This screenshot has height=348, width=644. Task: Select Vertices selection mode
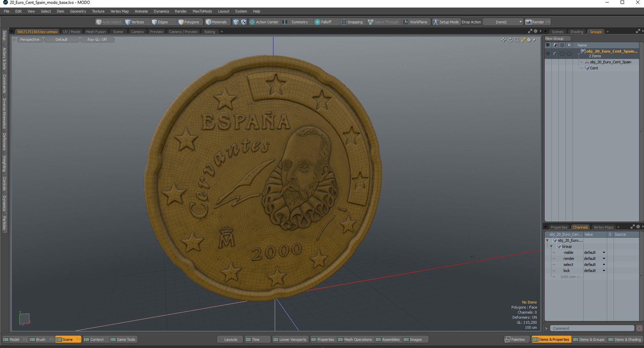[x=135, y=22]
